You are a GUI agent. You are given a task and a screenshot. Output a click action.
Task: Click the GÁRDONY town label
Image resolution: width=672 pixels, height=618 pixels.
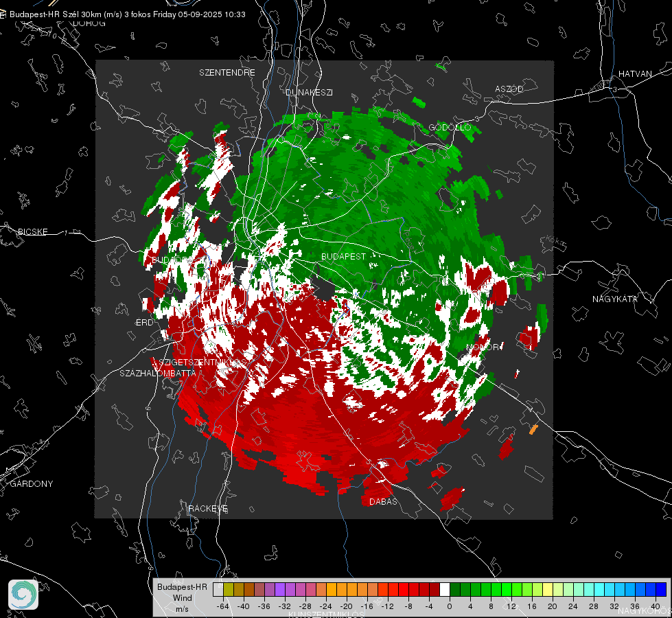[32, 484]
